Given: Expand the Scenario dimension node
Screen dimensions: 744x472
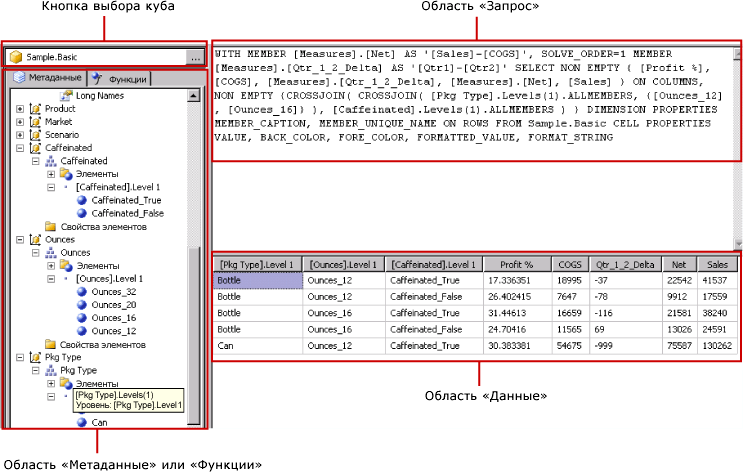Looking at the screenshot, I should 21,134.
